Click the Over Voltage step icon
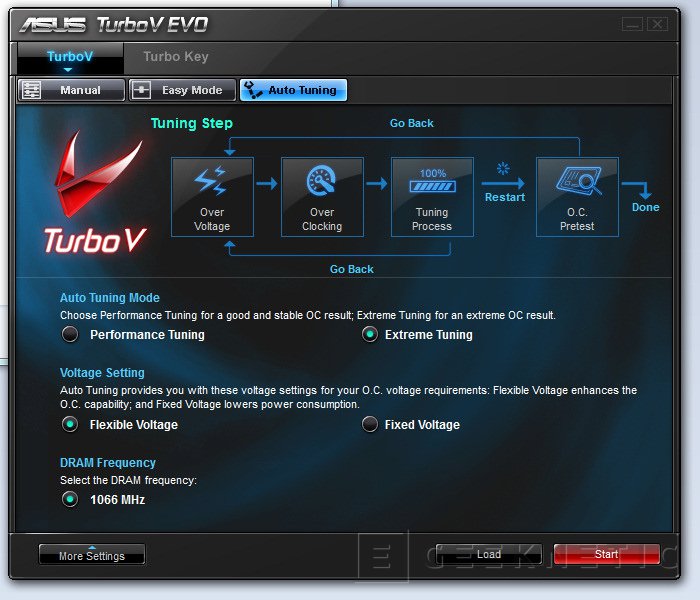 211,181
